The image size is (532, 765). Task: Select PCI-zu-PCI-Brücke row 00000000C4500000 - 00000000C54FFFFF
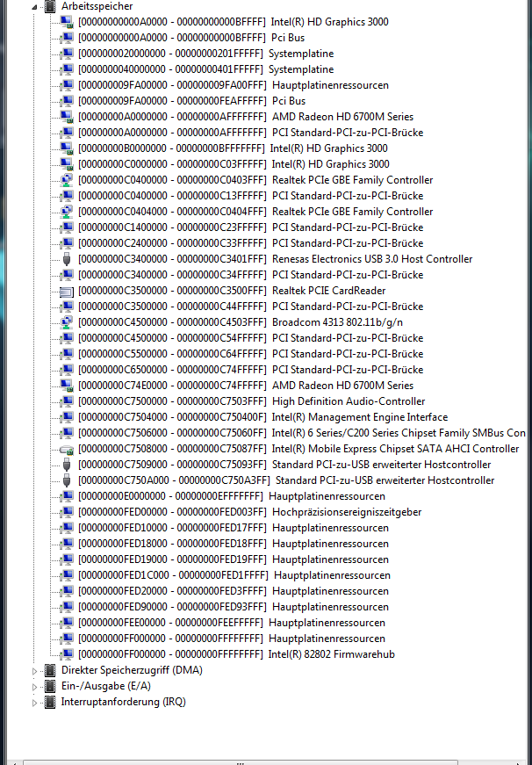[x=250, y=338]
